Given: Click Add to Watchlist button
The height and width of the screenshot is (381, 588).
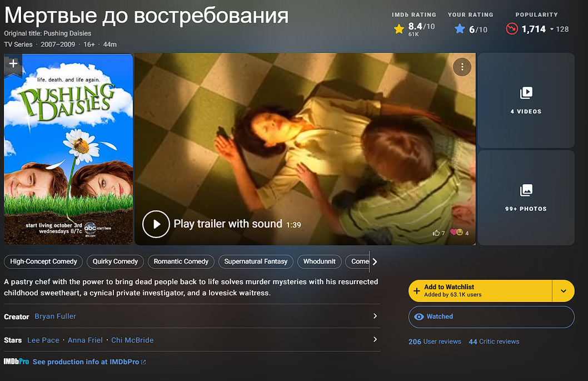Looking at the screenshot, I should [480, 291].
